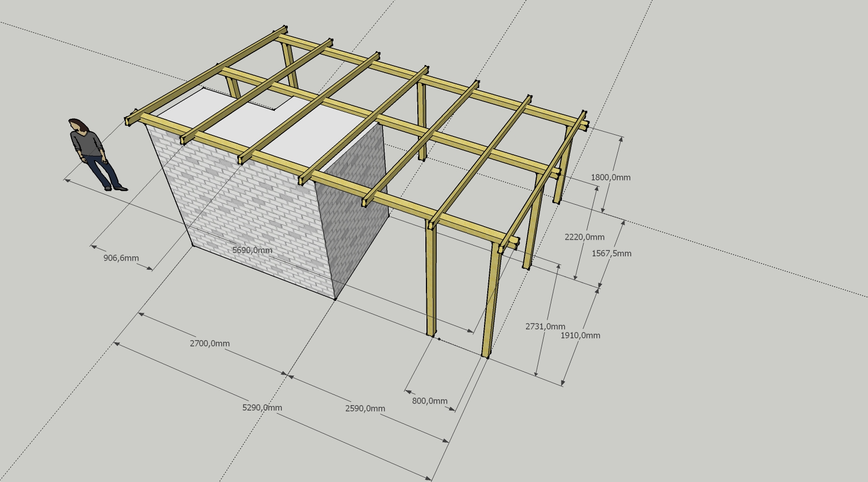Viewport: 868px width, 482px height.
Task: Select the leftmost rafter end above wall
Action: (132, 119)
